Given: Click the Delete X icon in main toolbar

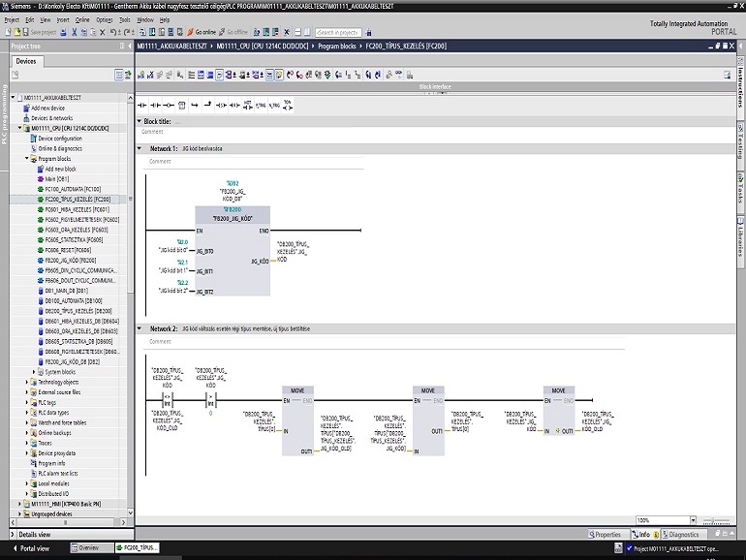Looking at the screenshot, I should pos(103,32).
